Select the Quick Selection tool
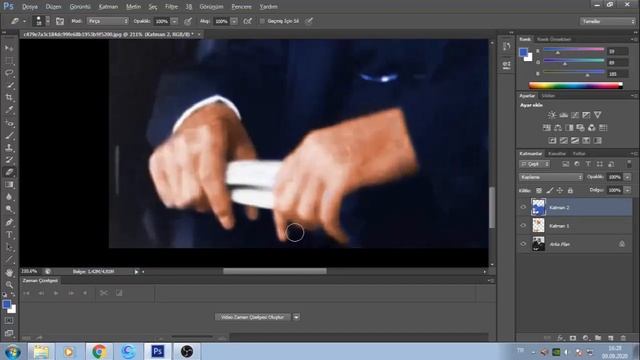This screenshot has height=360, width=640. 9,85
